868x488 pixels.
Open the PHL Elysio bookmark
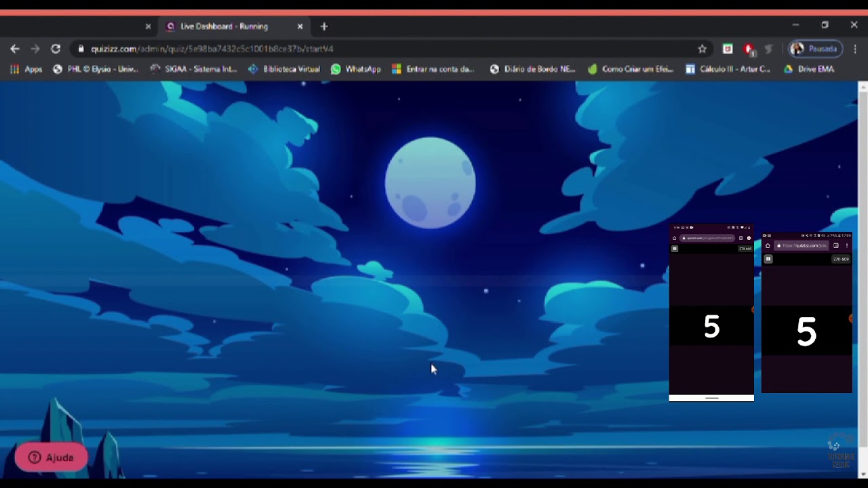pos(95,69)
